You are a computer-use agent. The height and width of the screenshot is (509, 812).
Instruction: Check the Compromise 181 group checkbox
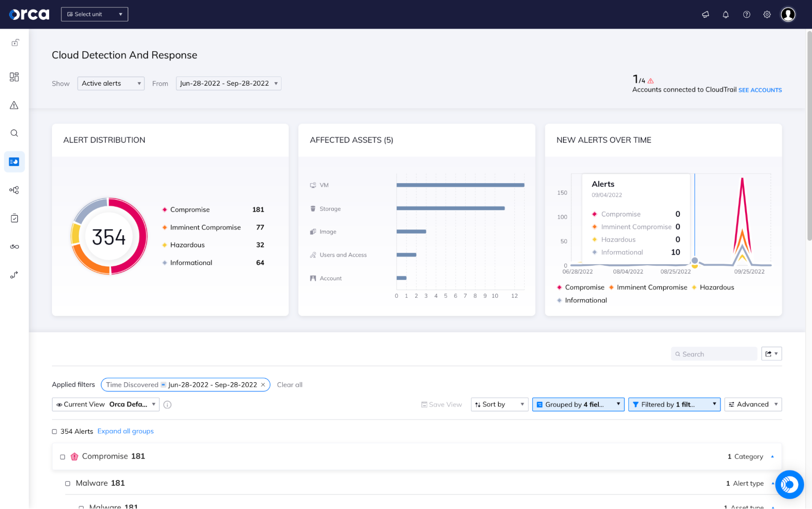click(x=63, y=457)
